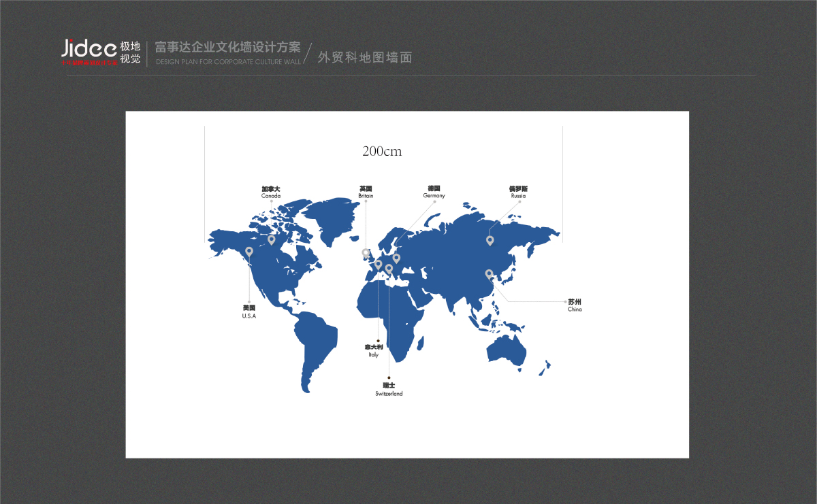Image resolution: width=817 pixels, height=504 pixels.
Task: Click the Switzerland map pin
Action: [389, 269]
